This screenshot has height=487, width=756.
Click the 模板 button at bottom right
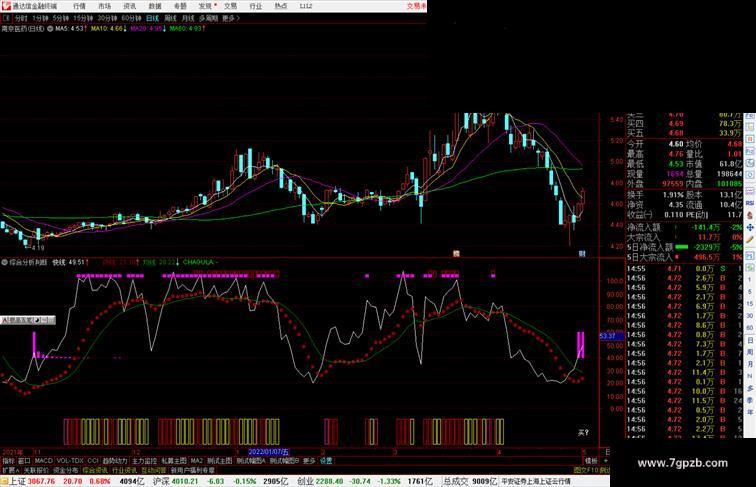[591, 461]
